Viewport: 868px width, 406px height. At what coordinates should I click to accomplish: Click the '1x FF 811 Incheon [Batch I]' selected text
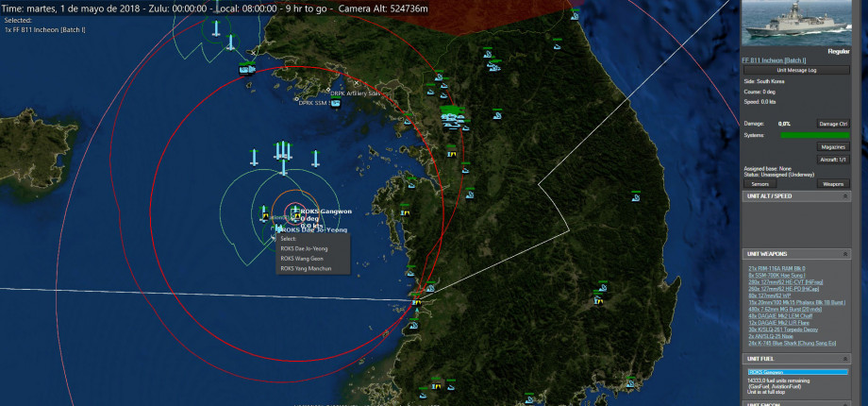(45, 29)
